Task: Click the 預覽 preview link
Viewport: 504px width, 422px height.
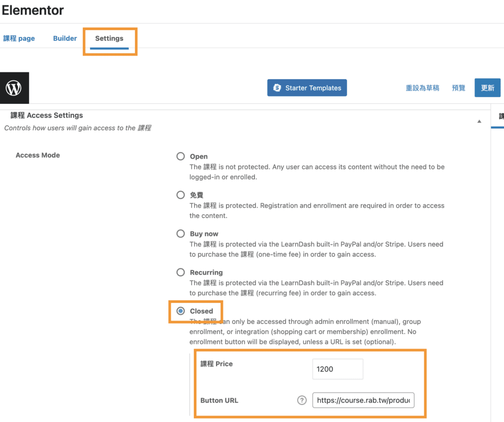Action: [459, 88]
